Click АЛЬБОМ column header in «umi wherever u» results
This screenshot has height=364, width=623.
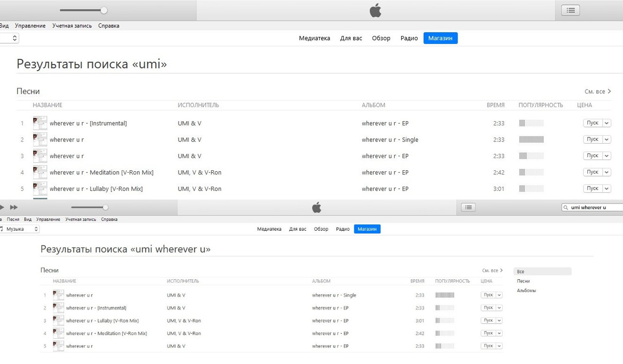click(x=321, y=281)
